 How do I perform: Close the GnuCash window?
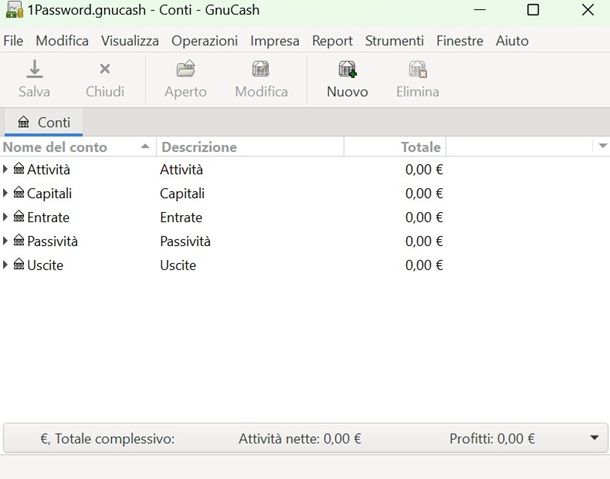pyautogui.click(x=587, y=10)
